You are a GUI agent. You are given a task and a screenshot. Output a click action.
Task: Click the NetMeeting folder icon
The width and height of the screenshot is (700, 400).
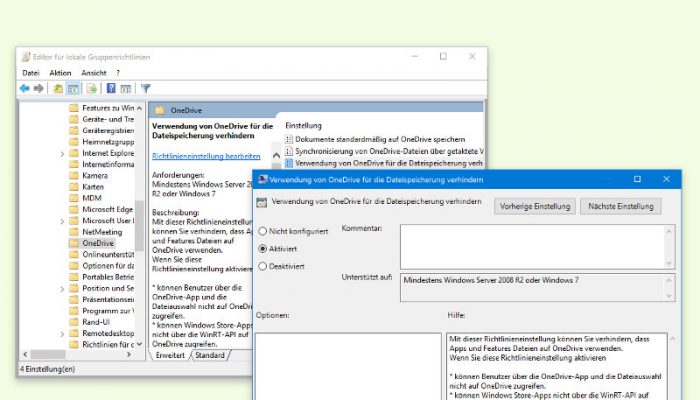pos(74,232)
